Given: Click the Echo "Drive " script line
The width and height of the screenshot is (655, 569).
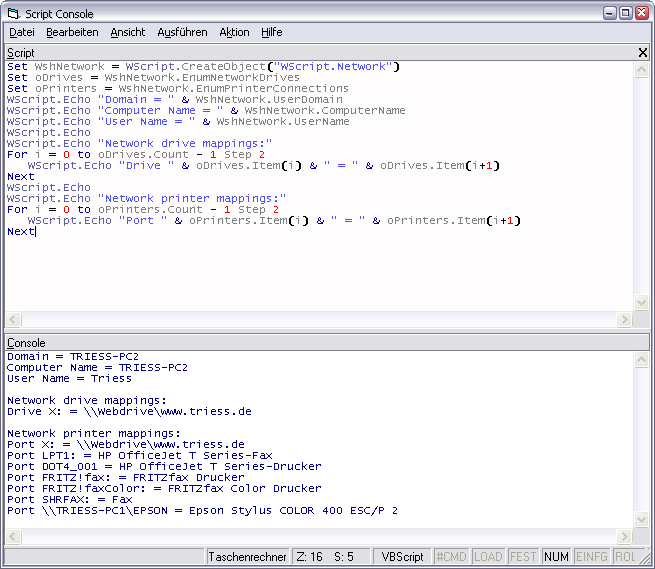Looking at the screenshot, I should pyautogui.click(x=264, y=165).
